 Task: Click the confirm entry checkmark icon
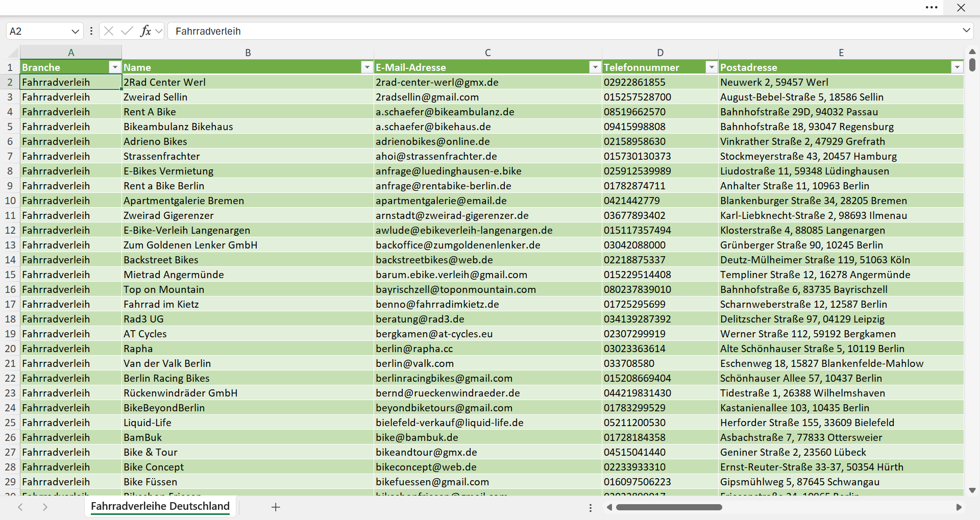coord(127,31)
